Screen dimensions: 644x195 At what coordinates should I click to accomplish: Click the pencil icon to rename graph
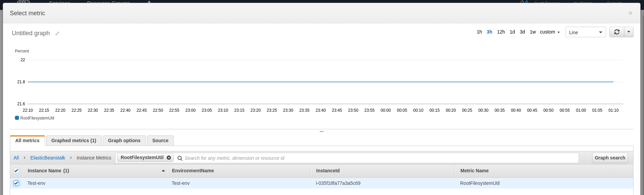click(x=57, y=34)
